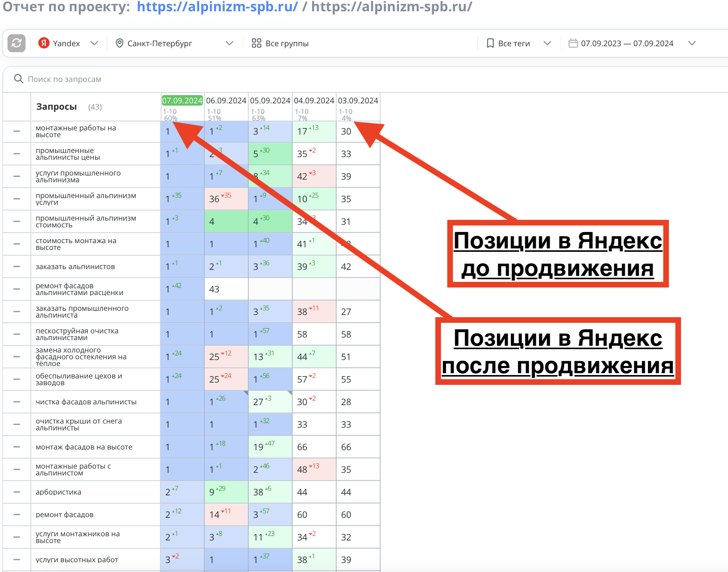Click position 11 cell for 'услуги монтажников на высоте'
This screenshot has height=572, width=728.
[x=270, y=537]
